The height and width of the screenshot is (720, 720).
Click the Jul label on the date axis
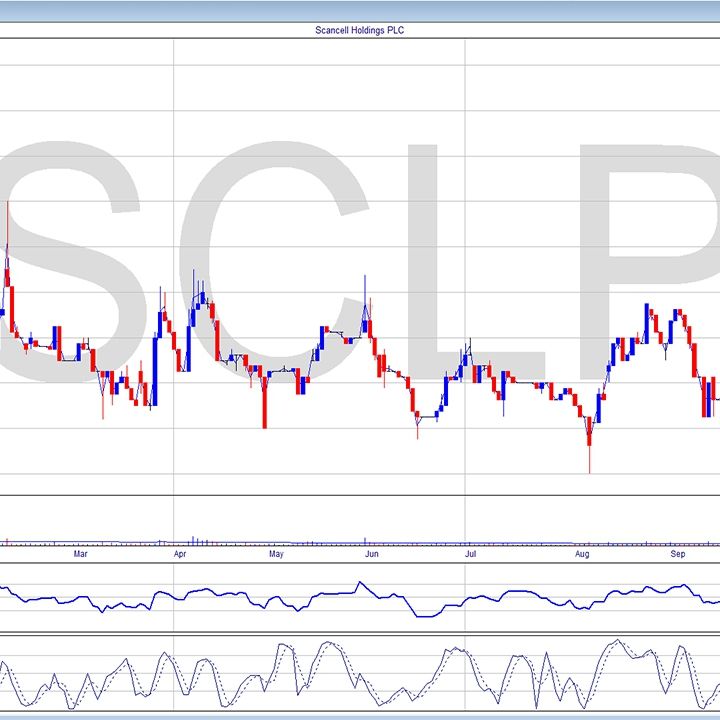tap(469, 553)
